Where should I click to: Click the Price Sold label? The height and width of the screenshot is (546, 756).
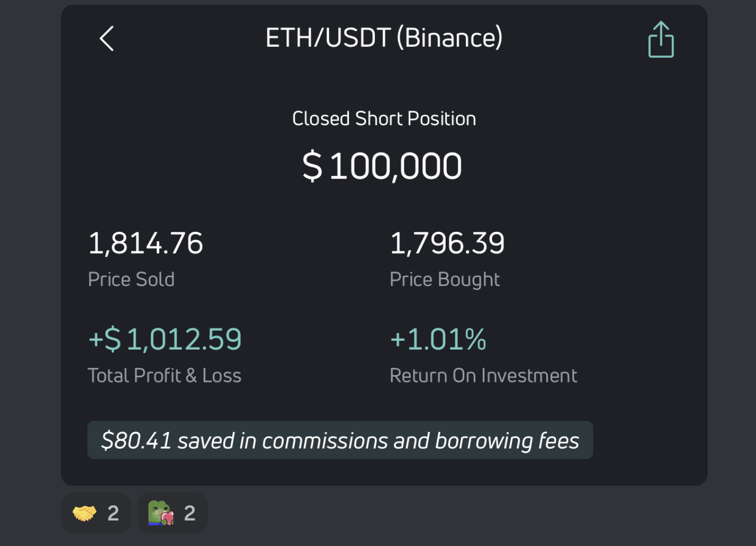[x=131, y=279]
